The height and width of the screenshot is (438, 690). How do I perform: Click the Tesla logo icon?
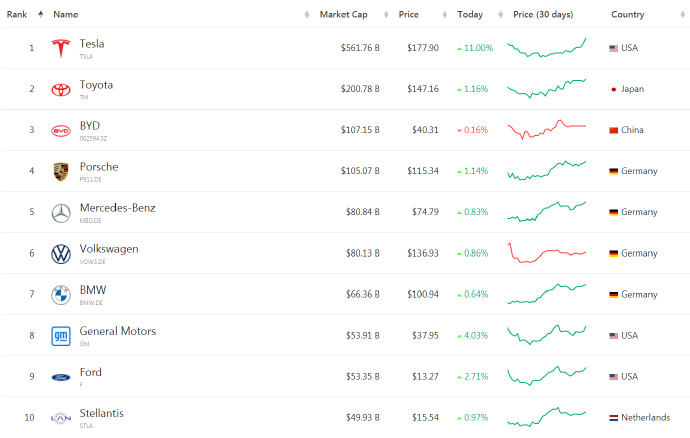point(61,48)
